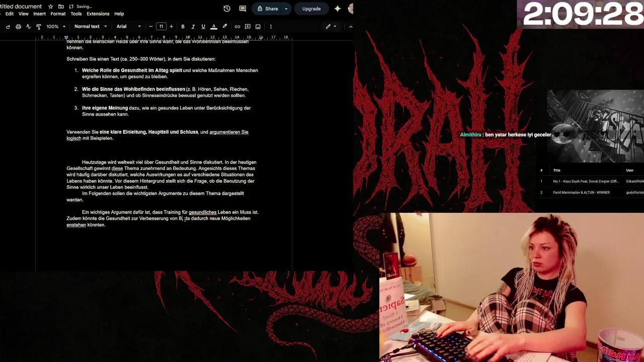Click the insert image icon
644x362 pixels.
pos(258,27)
